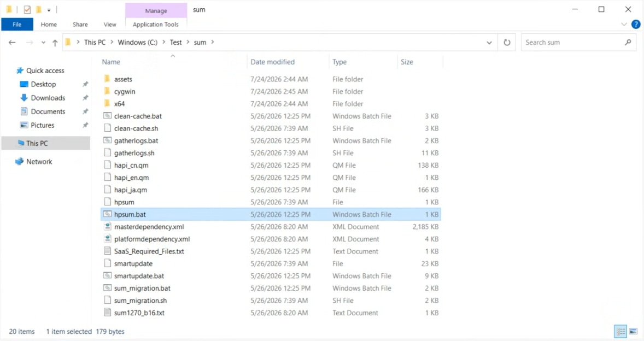The width and height of the screenshot is (644, 341).
Task: Go forward to next location
Action: pyautogui.click(x=29, y=42)
